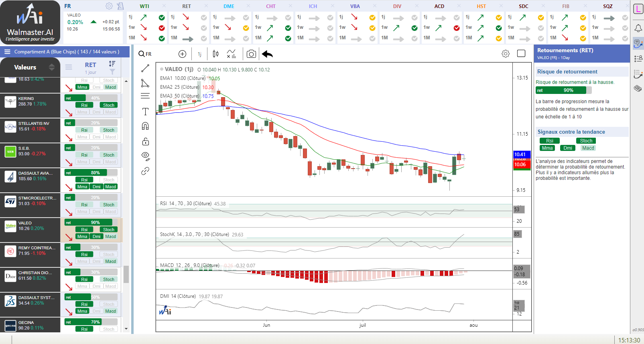Image resolution: width=644 pixels, height=344 pixels.
Task: Take a chart screenshot with camera icon
Action: click(251, 54)
